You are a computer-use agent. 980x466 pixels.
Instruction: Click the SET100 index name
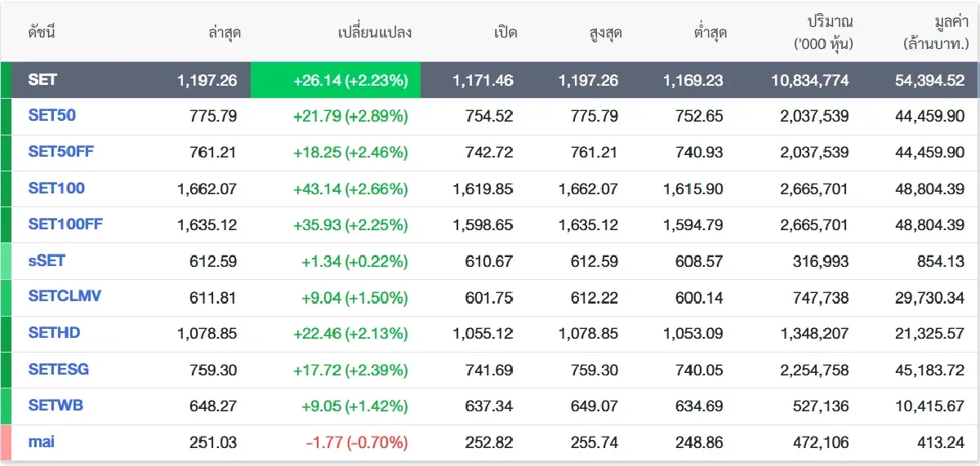point(56,189)
